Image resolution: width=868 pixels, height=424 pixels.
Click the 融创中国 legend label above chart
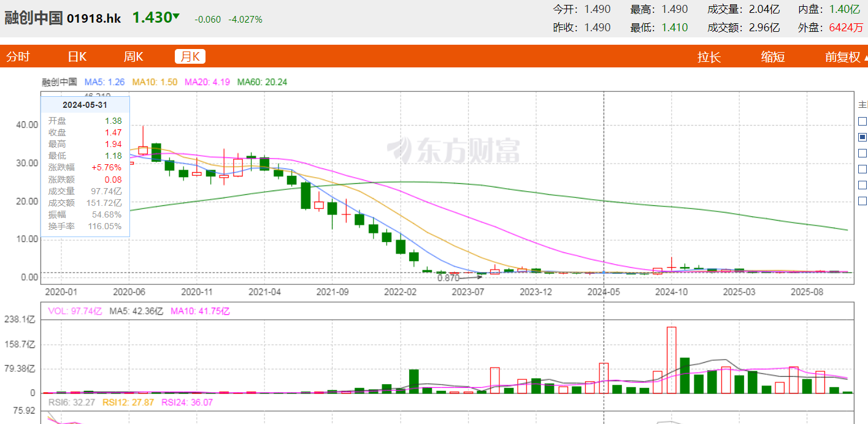[x=60, y=82]
